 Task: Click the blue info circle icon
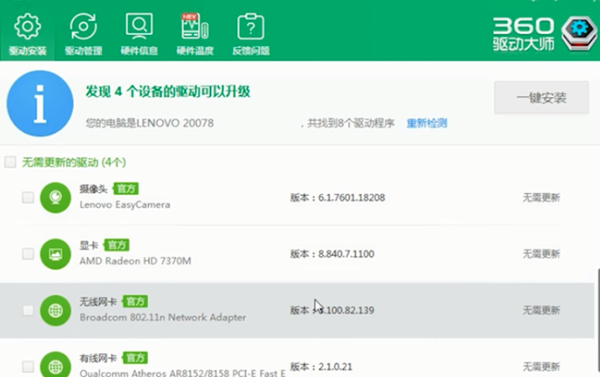[40, 103]
